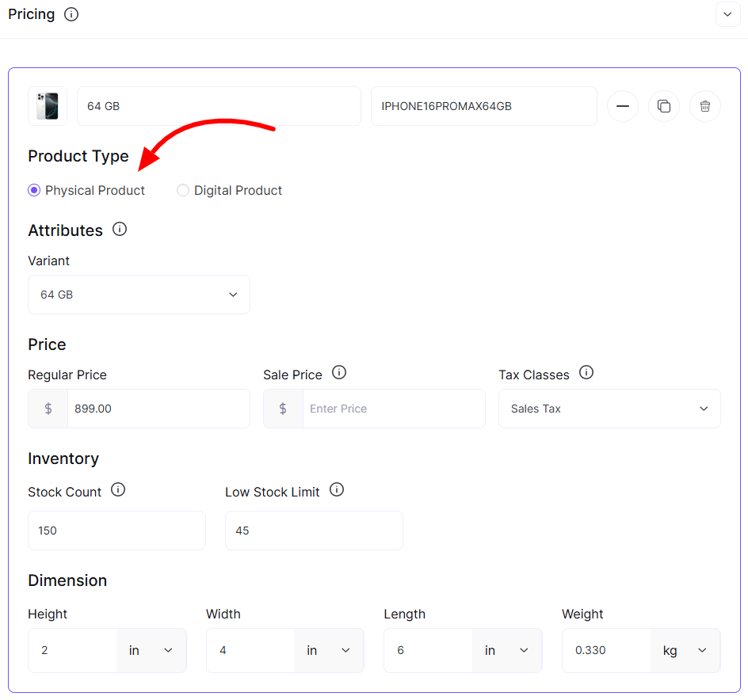Click the Price section heading
The width and height of the screenshot is (748, 700).
(x=47, y=344)
